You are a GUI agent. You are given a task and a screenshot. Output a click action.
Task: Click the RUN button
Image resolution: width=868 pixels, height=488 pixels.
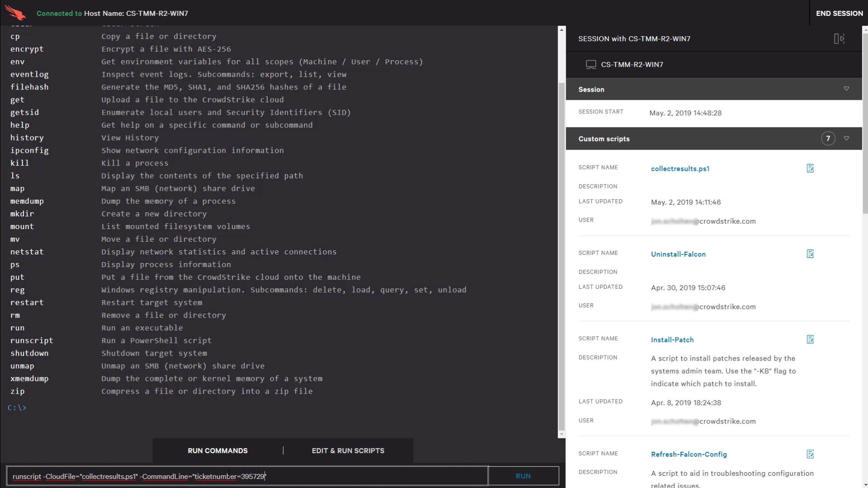coord(523,476)
